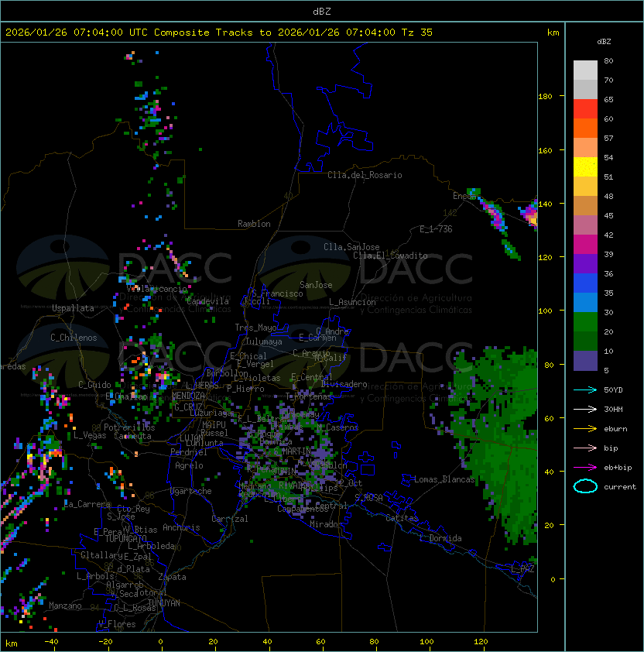Click the Perdriel map label

(189, 452)
